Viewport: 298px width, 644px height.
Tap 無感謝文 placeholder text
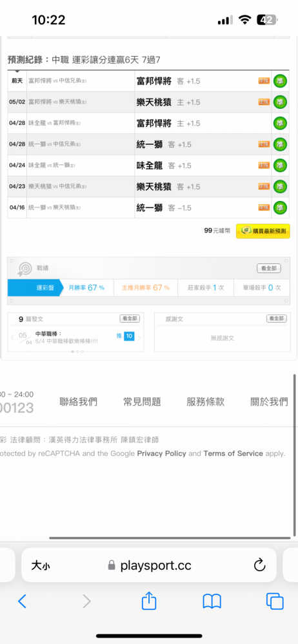(x=223, y=338)
